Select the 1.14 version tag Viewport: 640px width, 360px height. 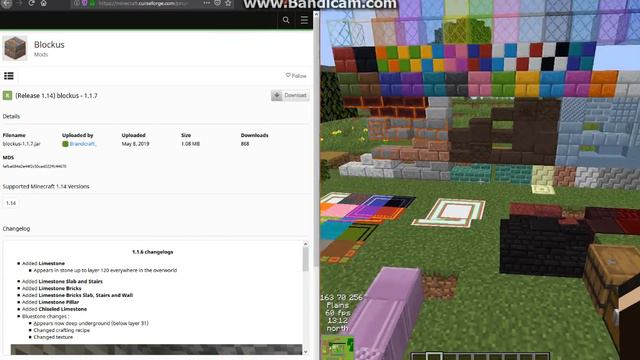pyautogui.click(x=11, y=203)
